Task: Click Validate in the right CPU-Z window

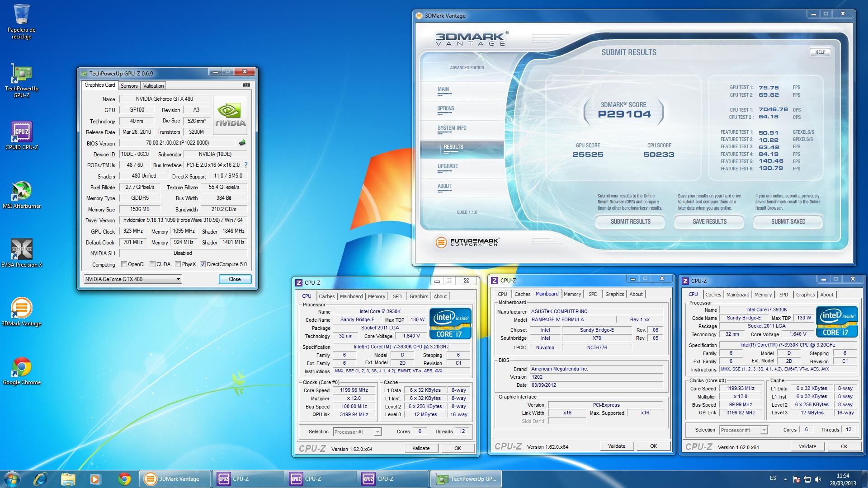Action: coord(807,446)
